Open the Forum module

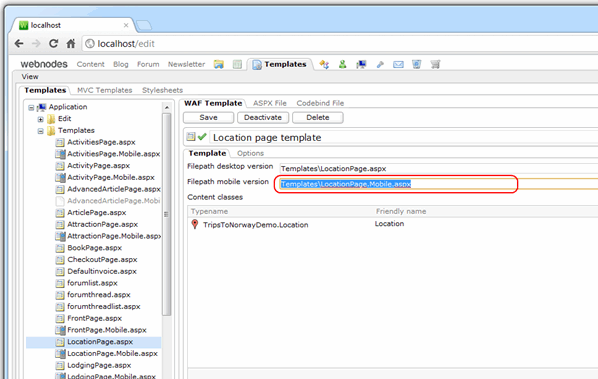tap(148, 64)
